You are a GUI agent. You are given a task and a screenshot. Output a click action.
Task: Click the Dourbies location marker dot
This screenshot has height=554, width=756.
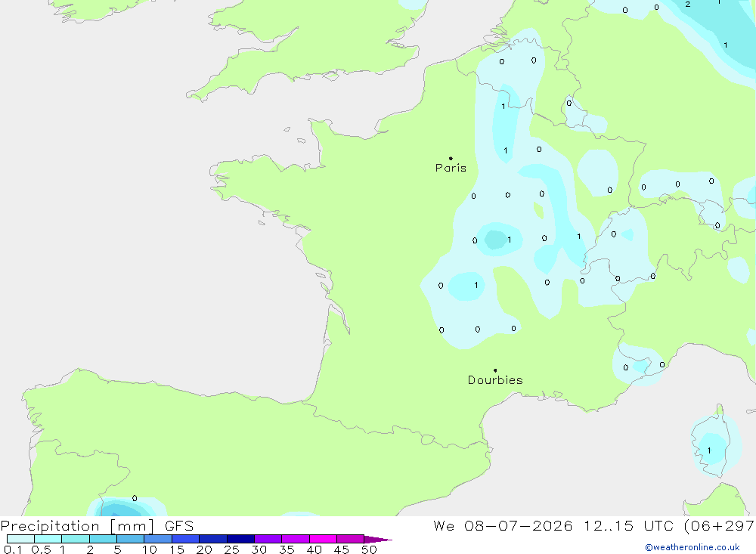pyautogui.click(x=495, y=370)
